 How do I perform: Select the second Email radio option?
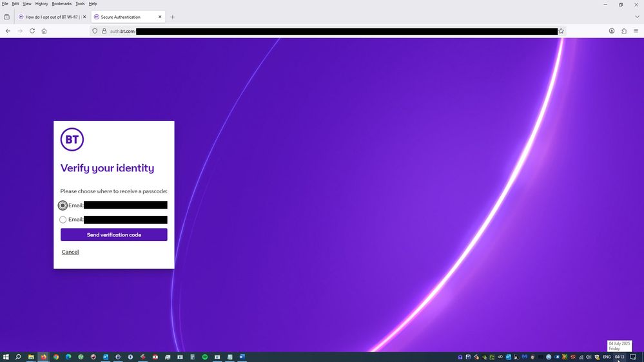coord(63,220)
